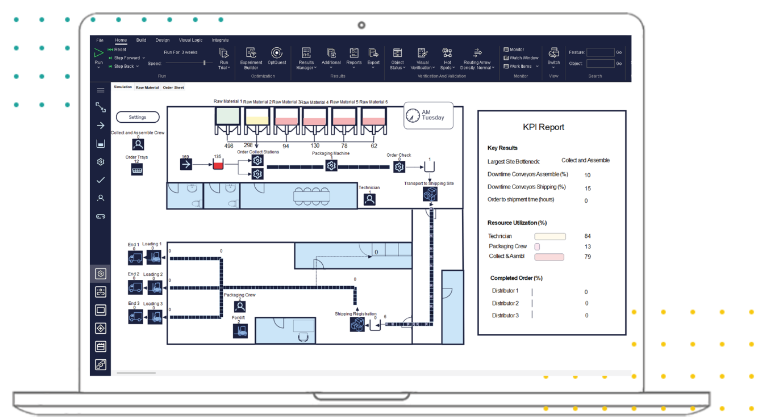This screenshot has width=777, height=418.
Task: Click the Settings button
Action: [138, 117]
